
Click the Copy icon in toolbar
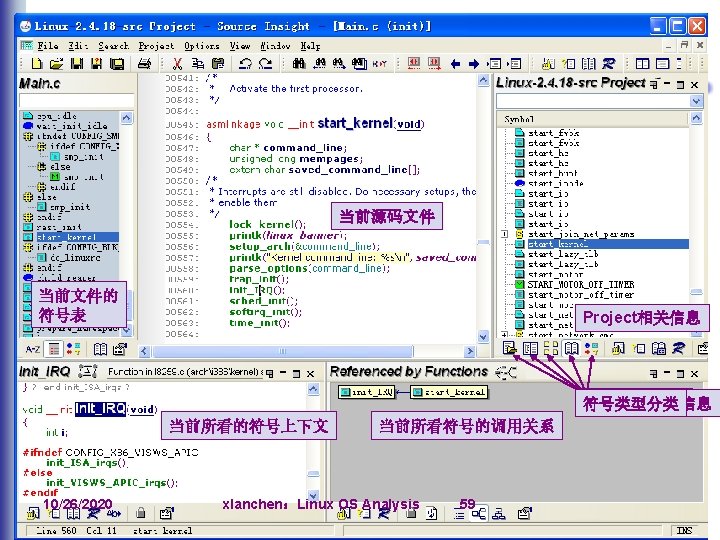(198, 64)
